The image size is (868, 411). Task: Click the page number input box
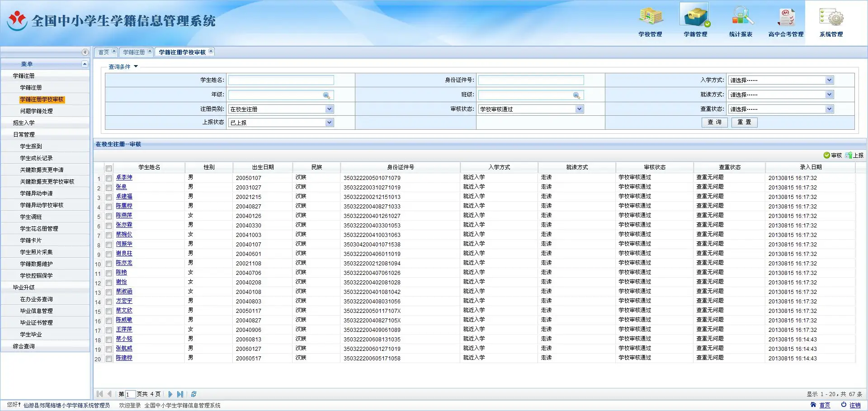tap(130, 394)
